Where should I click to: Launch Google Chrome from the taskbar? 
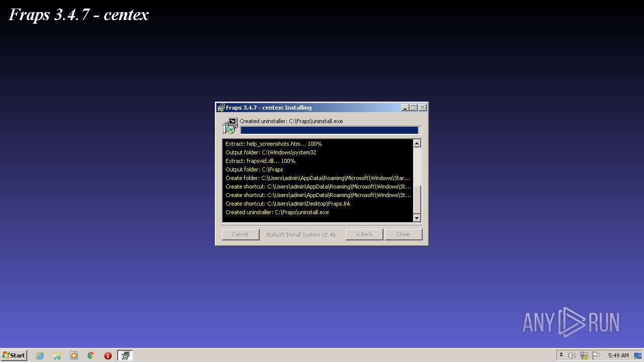click(91, 355)
